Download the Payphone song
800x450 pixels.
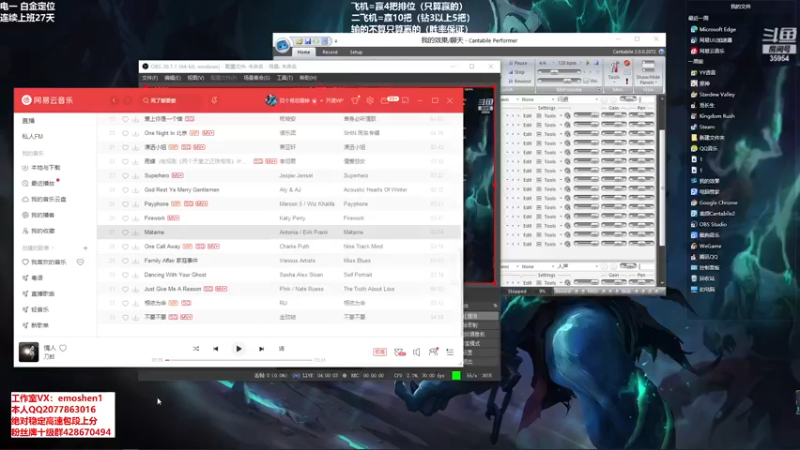point(136,204)
